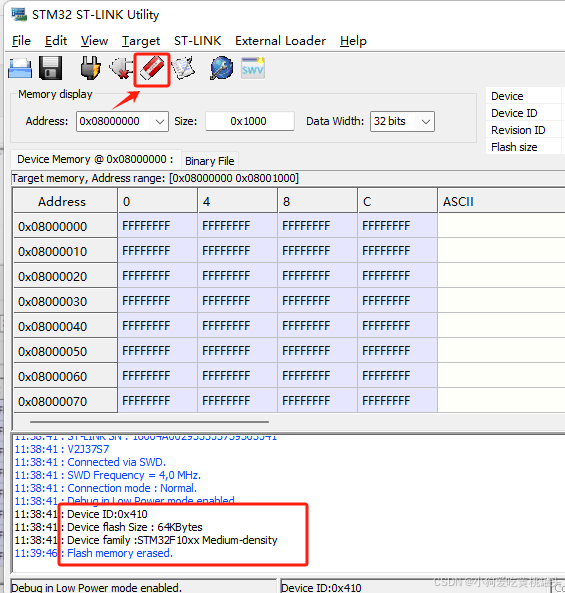Click the Full chip erase eraser icon
The width and height of the screenshot is (565, 593).
152,68
